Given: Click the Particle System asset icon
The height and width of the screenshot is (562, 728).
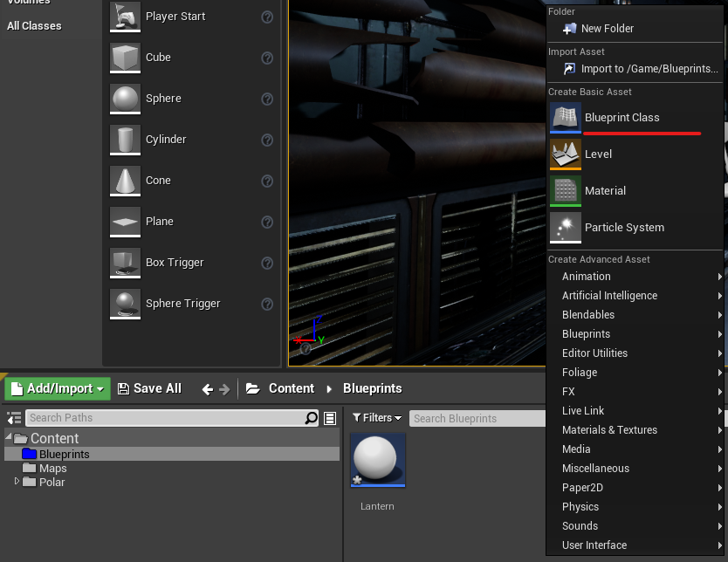Looking at the screenshot, I should (x=566, y=228).
